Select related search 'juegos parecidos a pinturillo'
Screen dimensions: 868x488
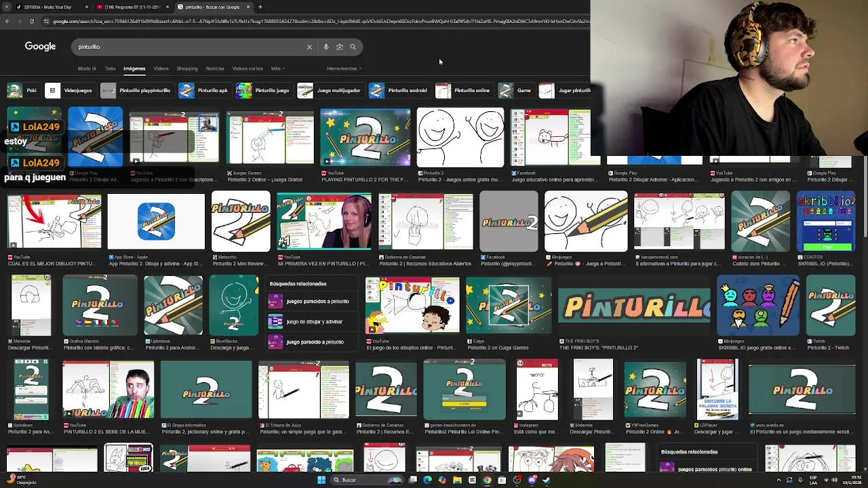[x=310, y=302]
